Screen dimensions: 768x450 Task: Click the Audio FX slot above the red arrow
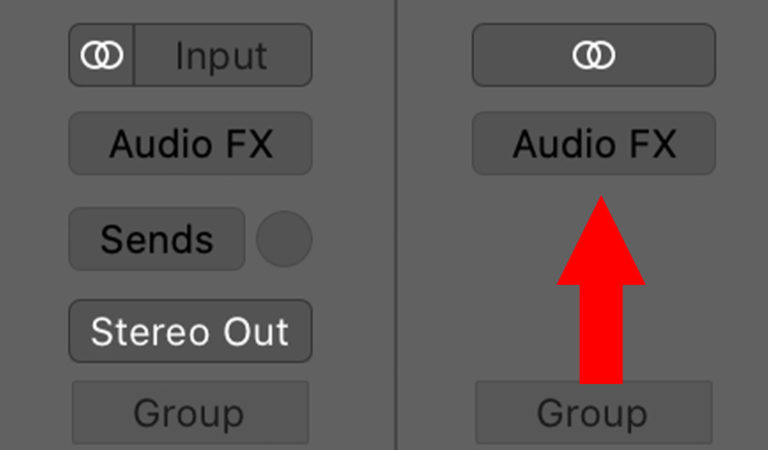tap(594, 143)
